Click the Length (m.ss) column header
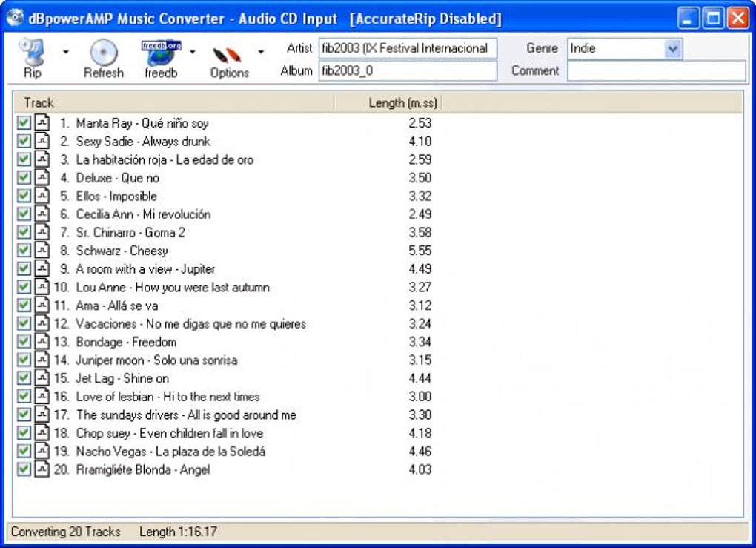756x548 pixels. (x=388, y=103)
